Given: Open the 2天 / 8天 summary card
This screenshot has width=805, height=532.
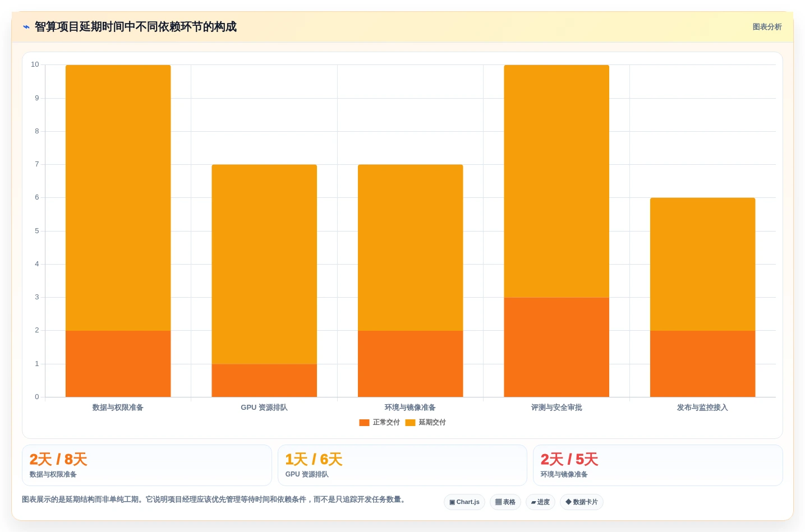Looking at the screenshot, I should [x=147, y=465].
